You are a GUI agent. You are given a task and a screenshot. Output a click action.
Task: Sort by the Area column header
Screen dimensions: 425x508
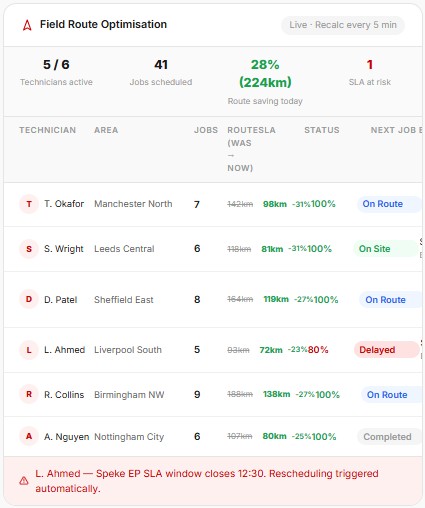106,130
